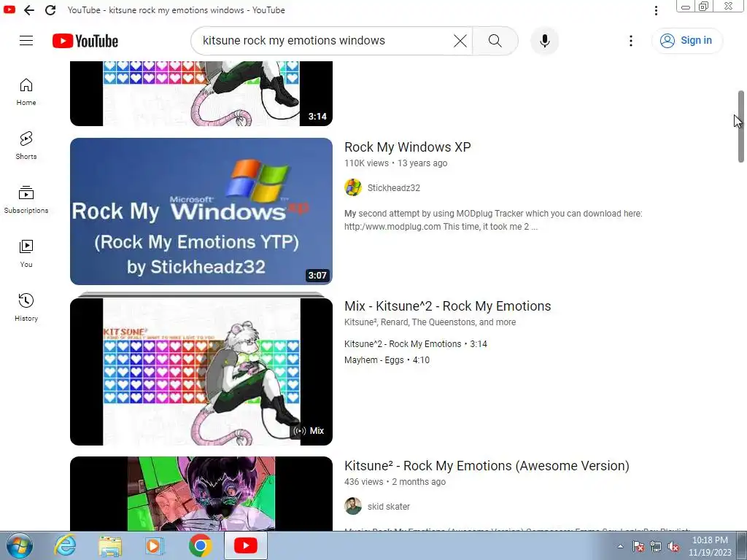The height and width of the screenshot is (560, 747).
Task: Open Windows Explorer folder on taskbar
Action: 110,545
